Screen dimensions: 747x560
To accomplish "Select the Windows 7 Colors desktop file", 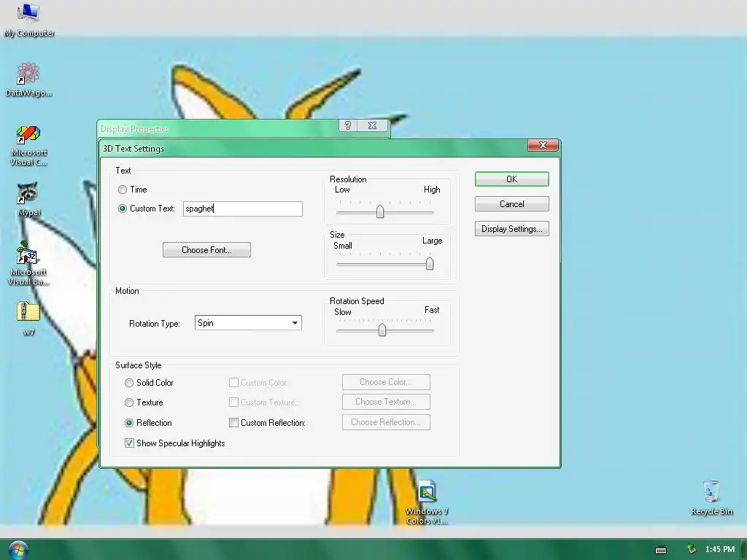I will pos(427,502).
